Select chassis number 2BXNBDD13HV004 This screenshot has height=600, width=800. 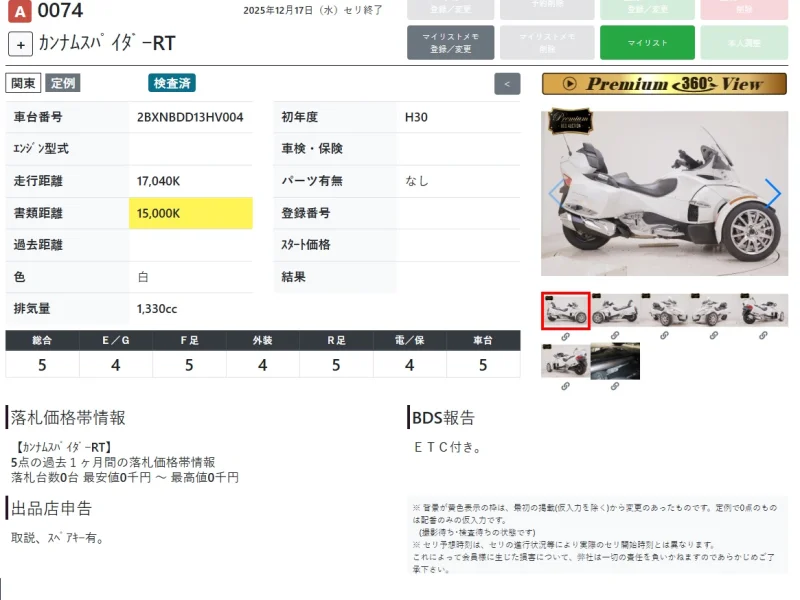click(x=190, y=117)
